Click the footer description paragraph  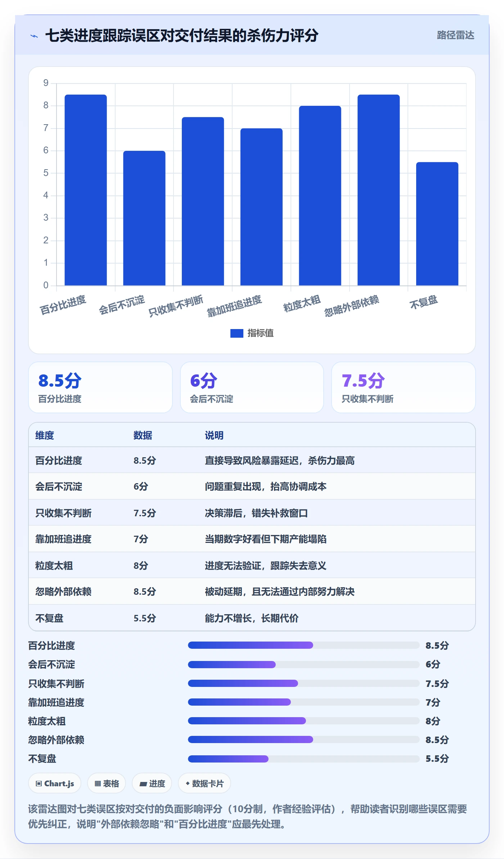click(x=248, y=816)
